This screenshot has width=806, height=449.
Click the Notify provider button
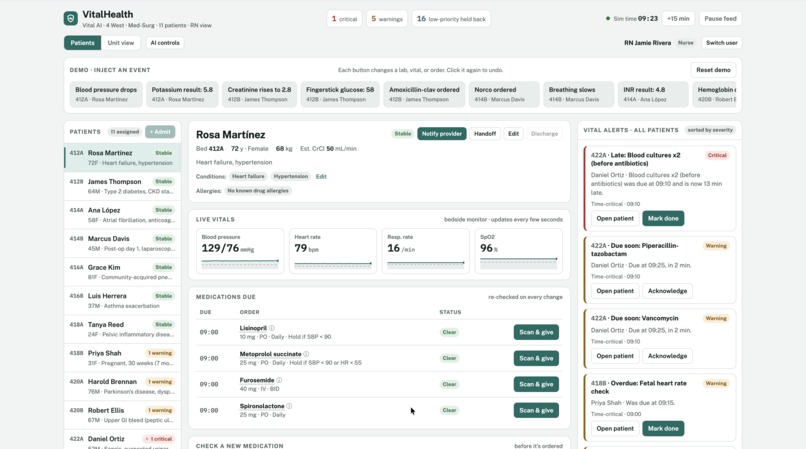pyautogui.click(x=442, y=134)
